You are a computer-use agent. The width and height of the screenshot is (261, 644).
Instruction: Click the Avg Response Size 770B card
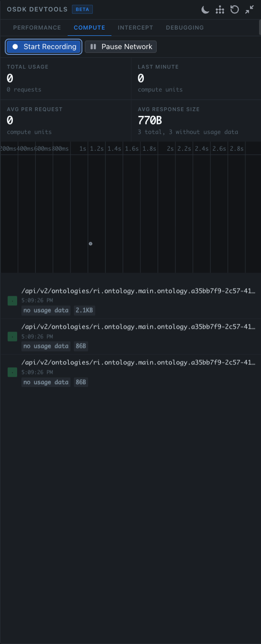pos(196,121)
